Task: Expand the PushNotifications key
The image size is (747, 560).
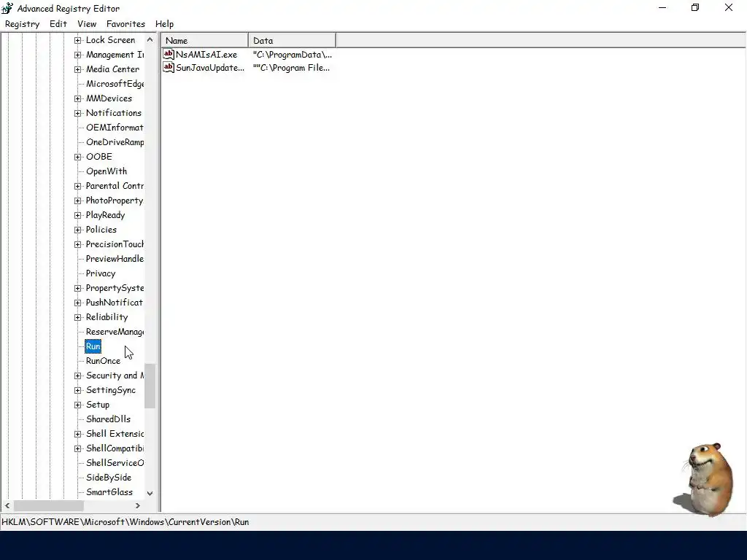Action: pyautogui.click(x=77, y=303)
